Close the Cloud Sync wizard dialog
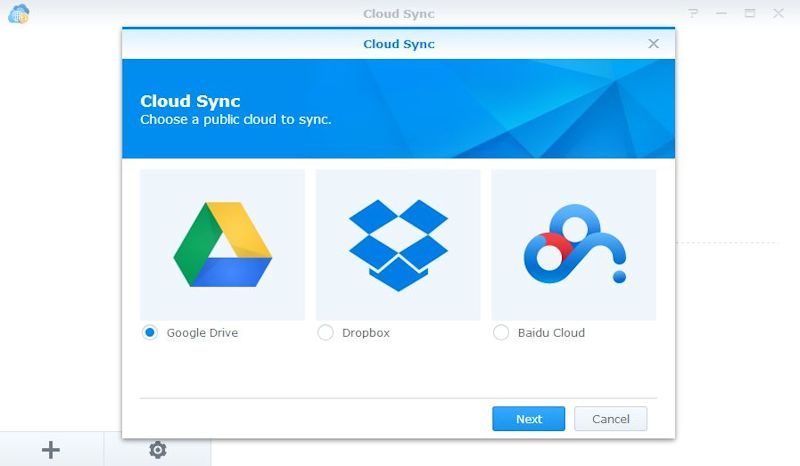This screenshot has height=466, width=800. point(654,44)
